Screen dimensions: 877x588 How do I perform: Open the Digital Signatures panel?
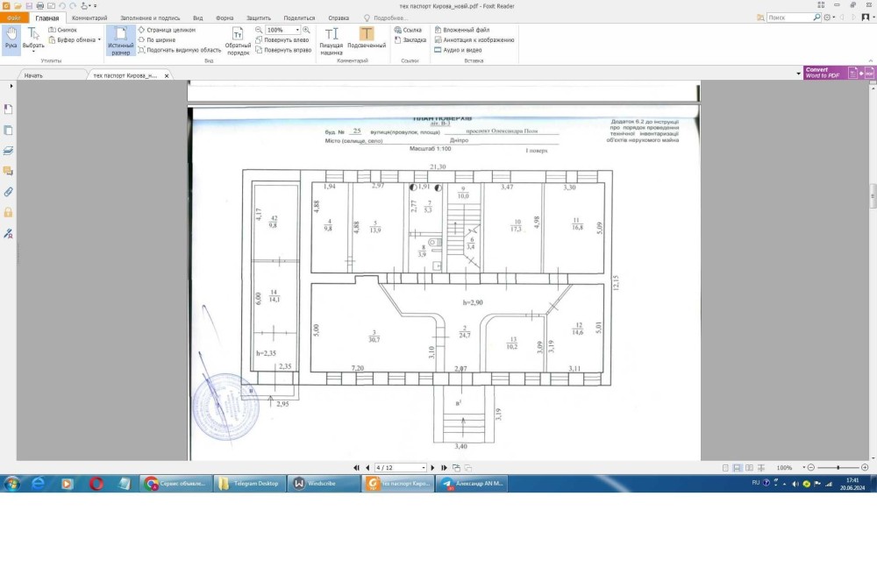9,234
